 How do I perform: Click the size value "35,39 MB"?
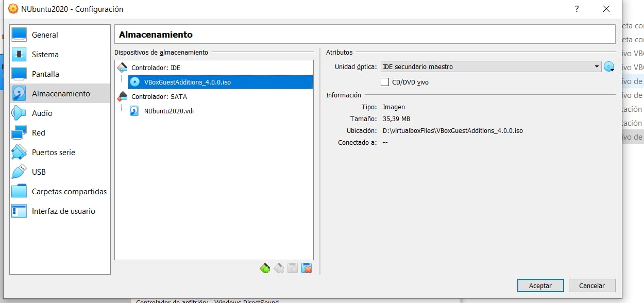397,119
